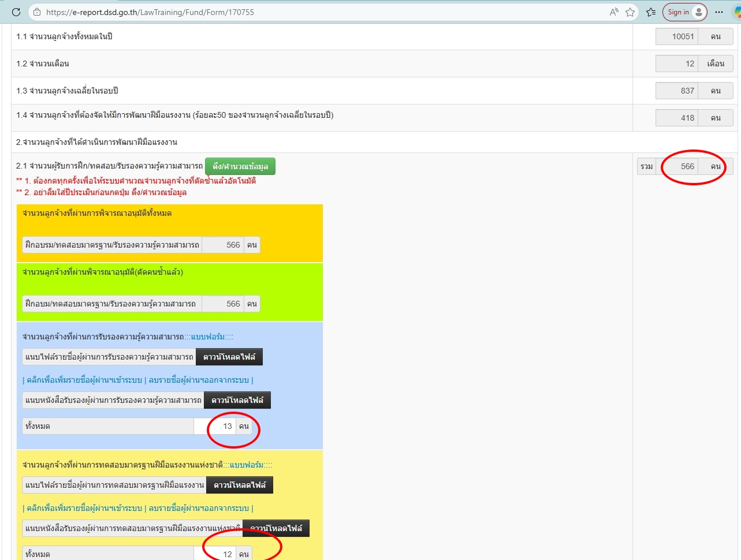This screenshot has width=741, height=560.
Task: Click the lock icon for site information
Action: click(37, 12)
